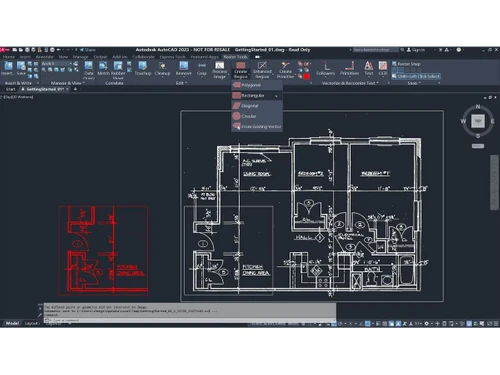The width and height of the screenshot is (500, 375).
Task: Open the Rectangular submenu arrow
Action: click(276, 96)
